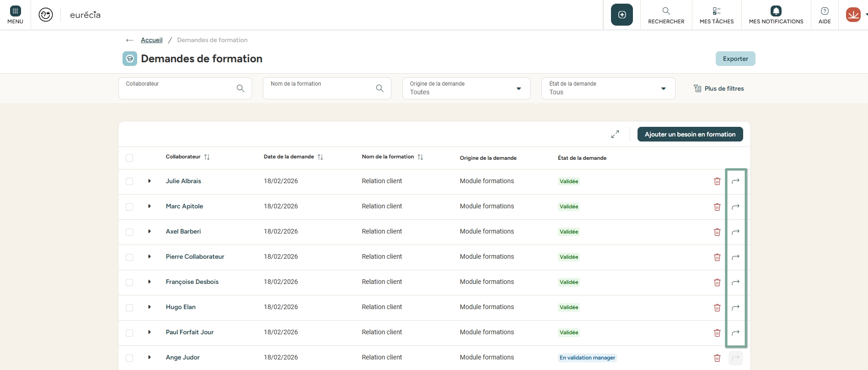The image size is (868, 370).
Task: Open the État de la demande dropdown
Action: coord(608,88)
